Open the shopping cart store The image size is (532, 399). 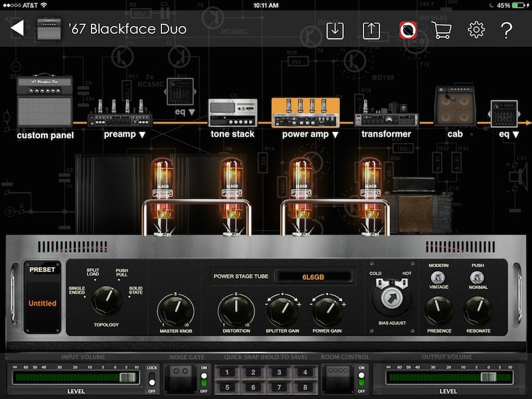[x=441, y=30]
